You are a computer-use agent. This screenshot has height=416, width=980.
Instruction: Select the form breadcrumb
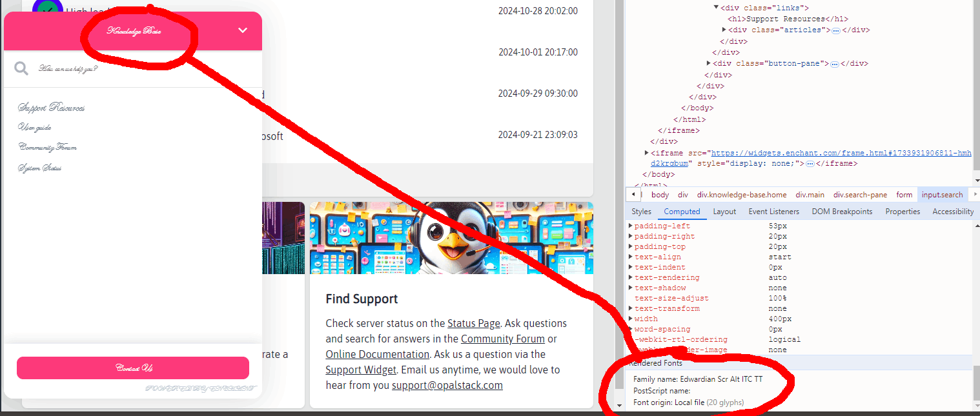coord(904,195)
